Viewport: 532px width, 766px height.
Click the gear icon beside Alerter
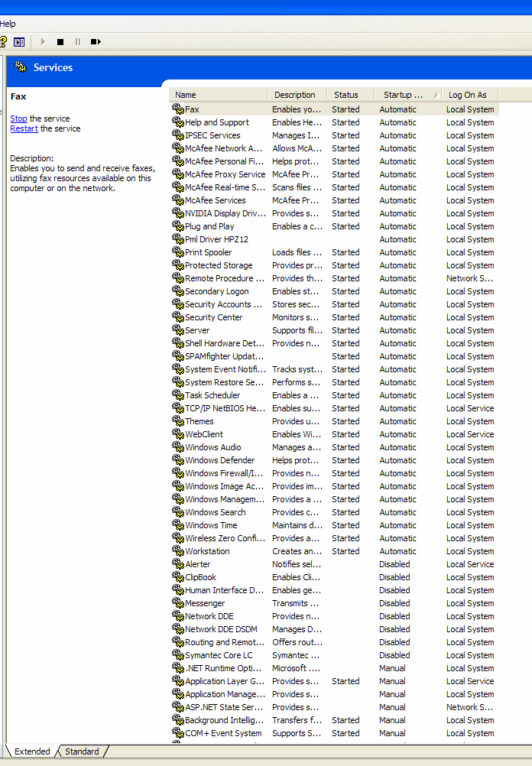pyautogui.click(x=178, y=563)
